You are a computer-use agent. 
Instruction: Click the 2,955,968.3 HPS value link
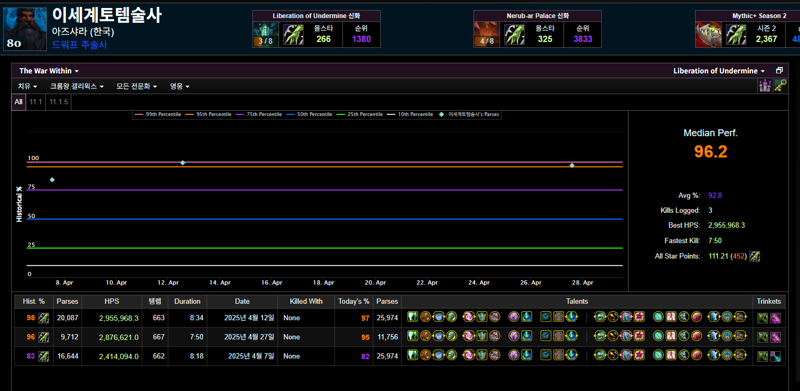pyautogui.click(x=119, y=318)
